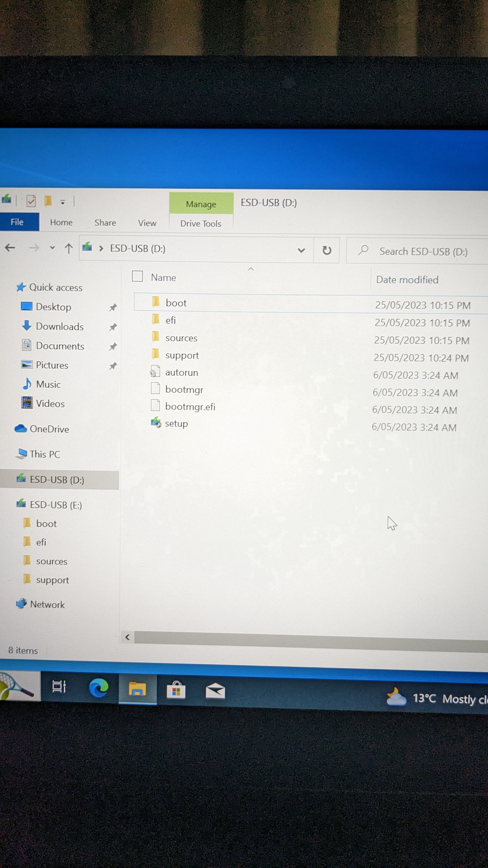Screen dimensions: 488x868
Task: Open the recent locations dropdown
Action: pos(52,248)
